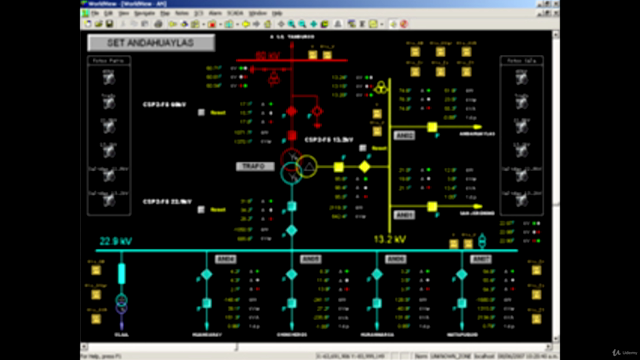Click the three-winding transformer symbol beside TRAFO
Screen dimensions: 640x360
coord(298,167)
